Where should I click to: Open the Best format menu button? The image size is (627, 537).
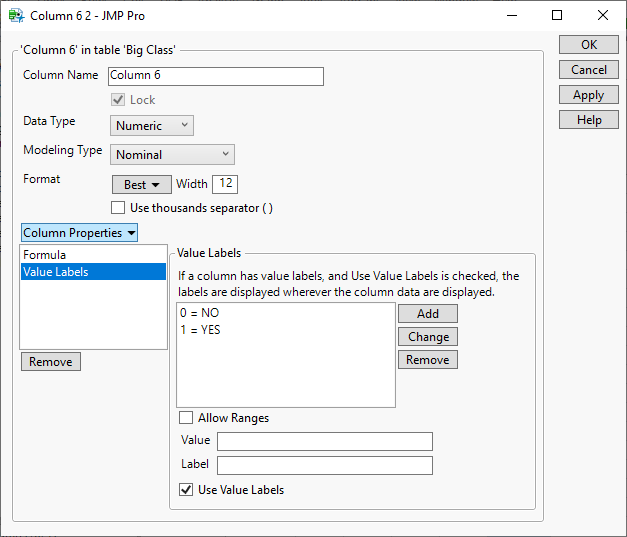click(x=141, y=184)
